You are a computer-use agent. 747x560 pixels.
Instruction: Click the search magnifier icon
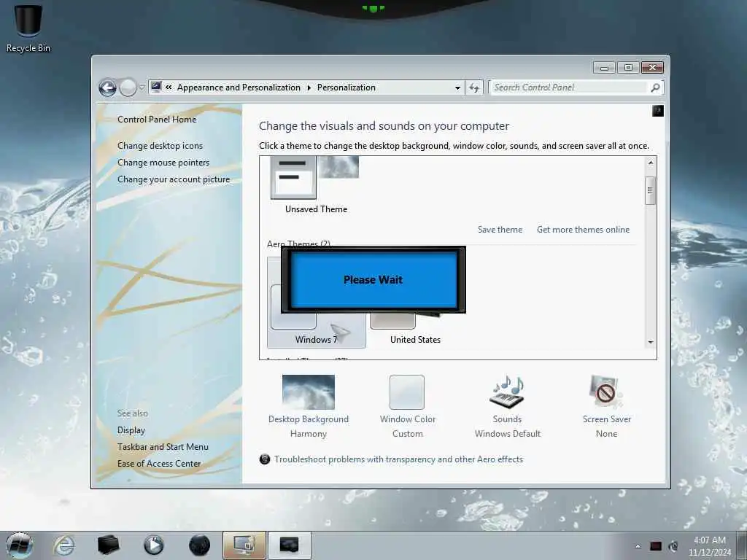pyautogui.click(x=655, y=87)
